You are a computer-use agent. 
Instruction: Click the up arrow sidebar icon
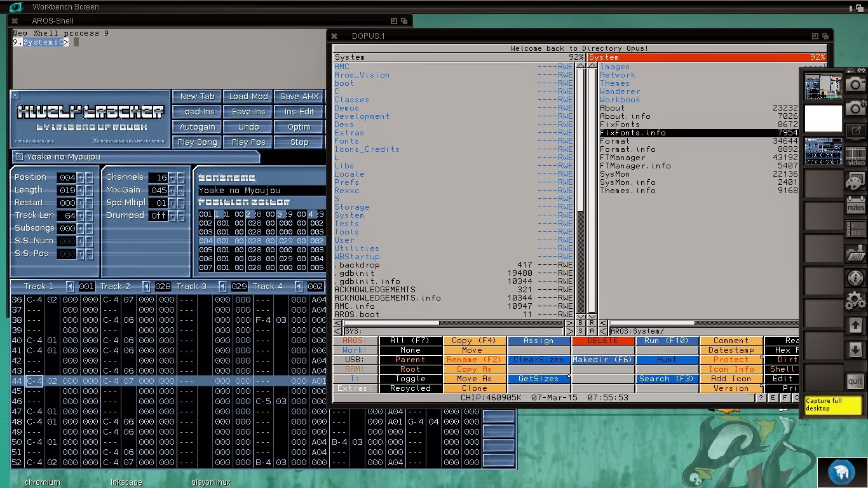click(x=855, y=325)
